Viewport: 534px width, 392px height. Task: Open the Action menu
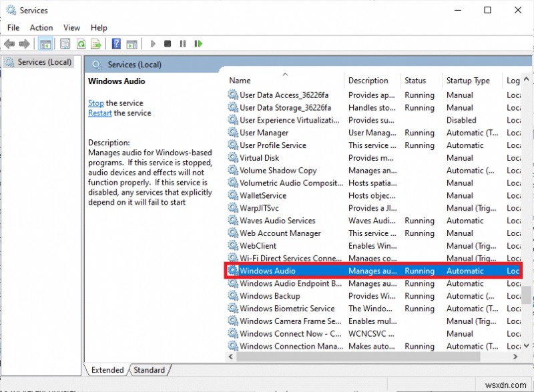click(41, 27)
